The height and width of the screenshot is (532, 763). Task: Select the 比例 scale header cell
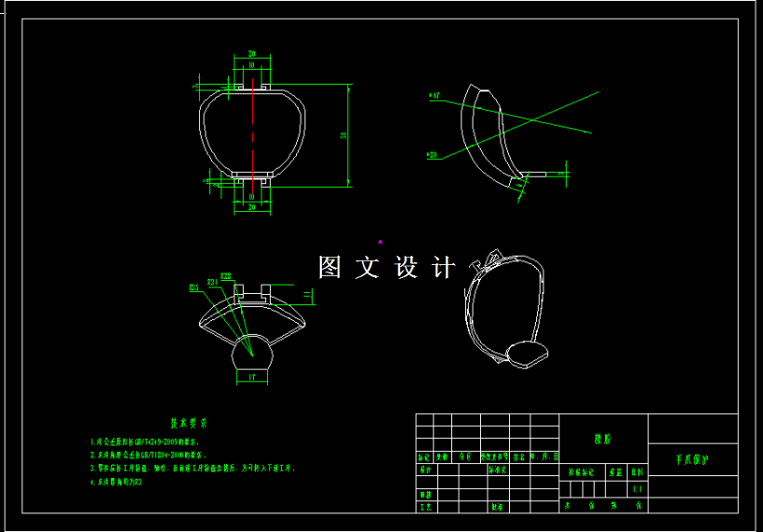637,472
